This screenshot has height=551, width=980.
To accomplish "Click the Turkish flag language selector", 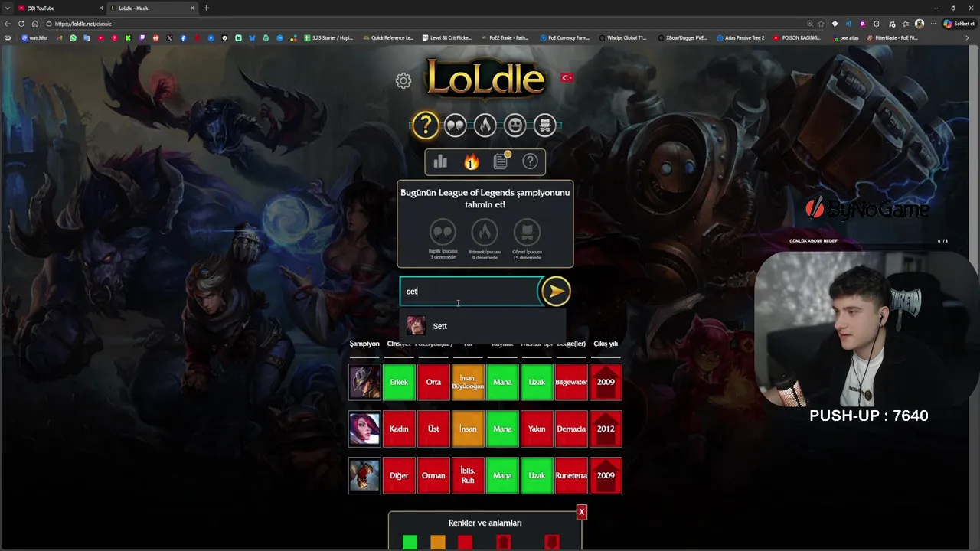I will (567, 77).
